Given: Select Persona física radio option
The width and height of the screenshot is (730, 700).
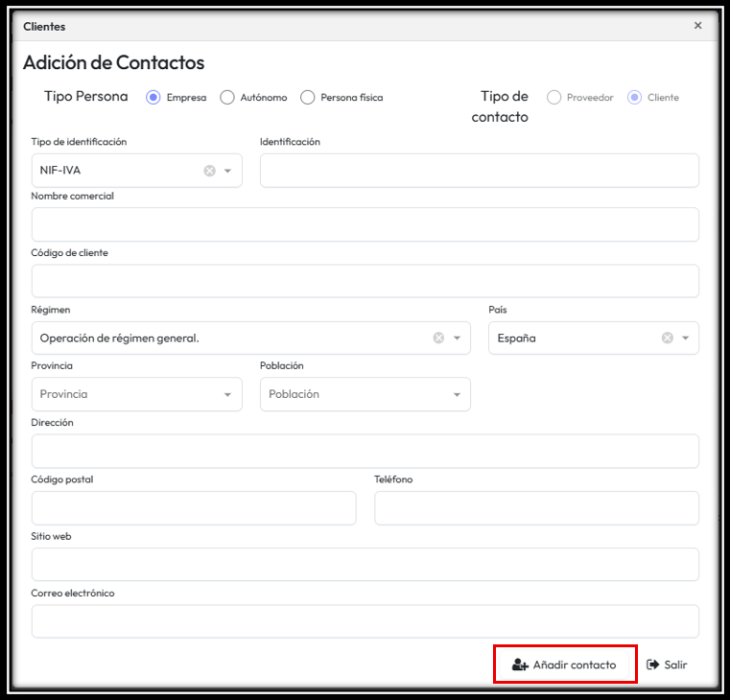Looking at the screenshot, I should point(308,97).
